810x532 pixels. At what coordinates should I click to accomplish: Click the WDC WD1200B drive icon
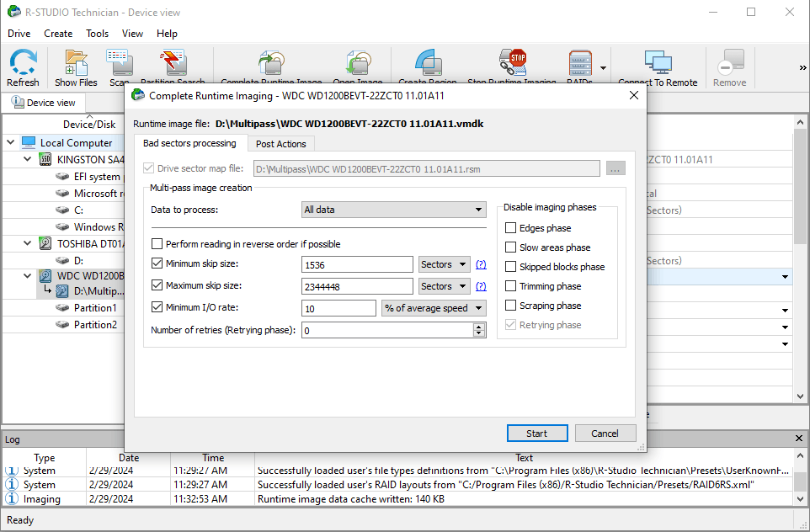(x=45, y=275)
